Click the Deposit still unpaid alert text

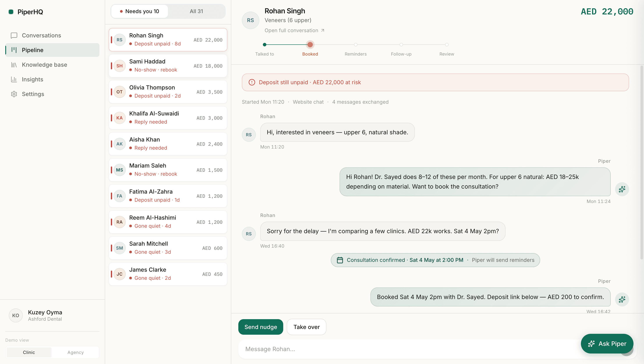coord(310,82)
